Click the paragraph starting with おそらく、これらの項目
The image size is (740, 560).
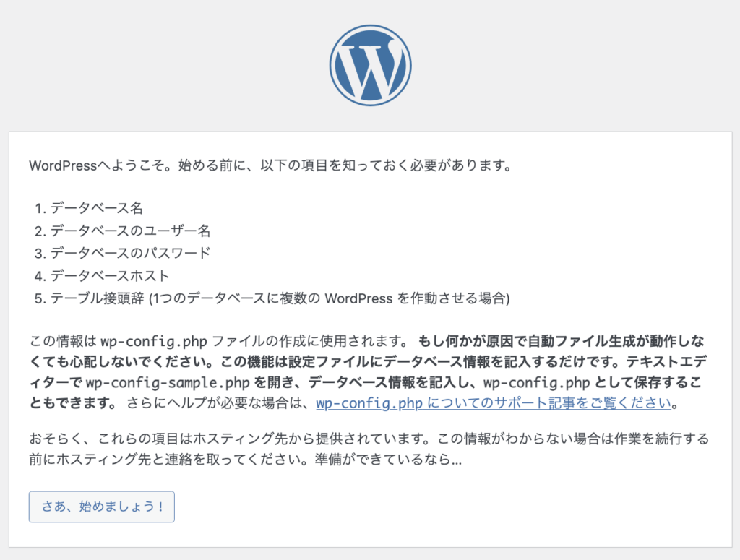[369, 449]
